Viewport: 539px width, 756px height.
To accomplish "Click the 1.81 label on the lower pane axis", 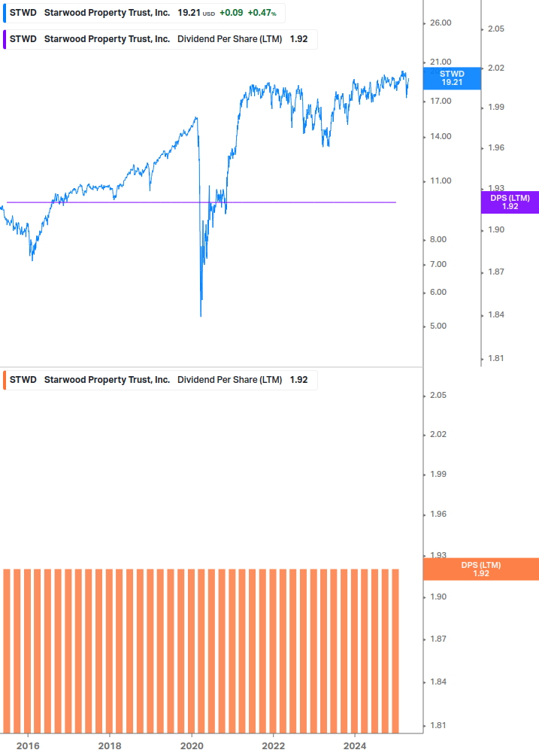I will click(x=438, y=725).
